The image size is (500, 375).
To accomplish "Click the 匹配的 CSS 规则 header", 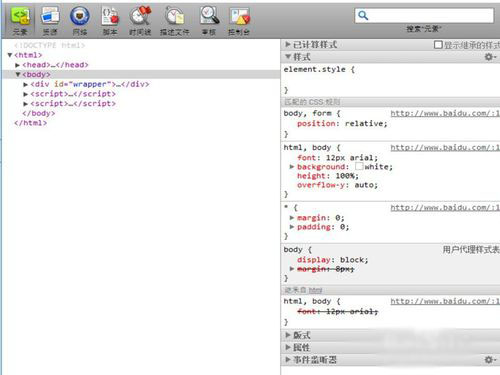I will click(312, 102).
